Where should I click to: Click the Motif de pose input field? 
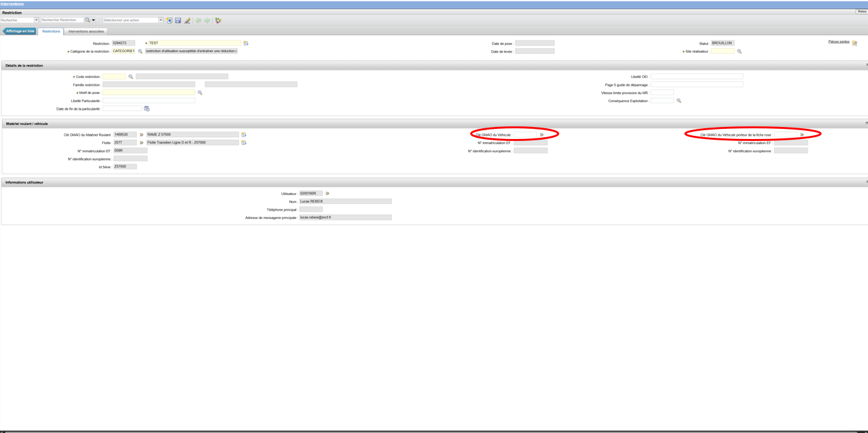[x=149, y=93]
